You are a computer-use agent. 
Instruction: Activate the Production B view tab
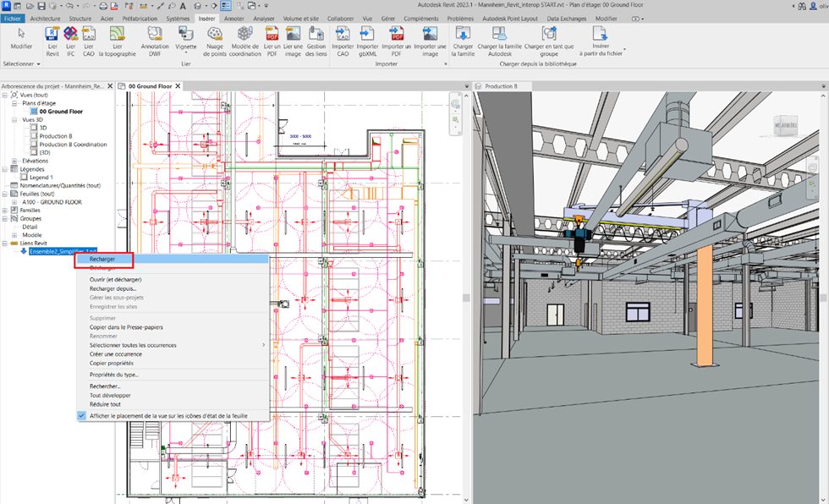click(x=501, y=86)
